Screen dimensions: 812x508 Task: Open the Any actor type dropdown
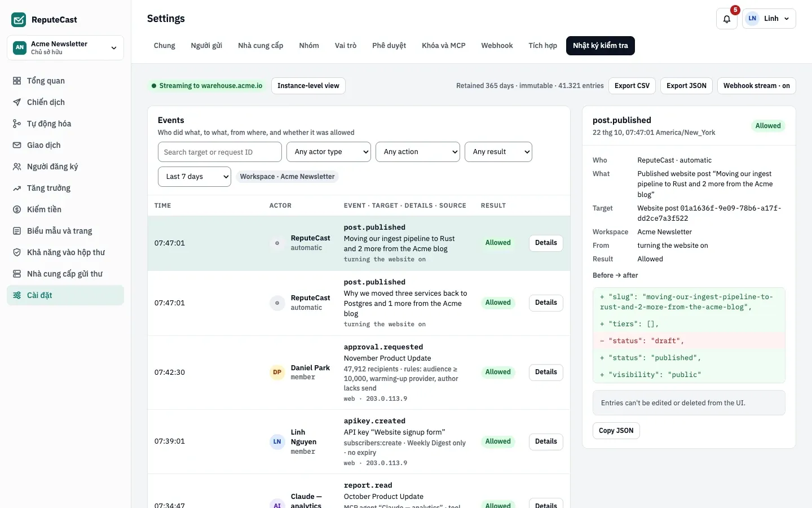pos(329,152)
